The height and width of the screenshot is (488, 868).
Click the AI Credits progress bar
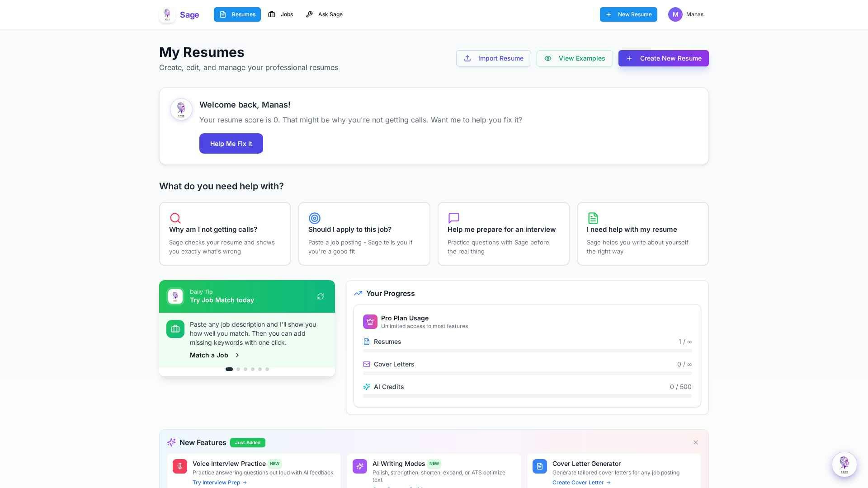[x=527, y=396]
